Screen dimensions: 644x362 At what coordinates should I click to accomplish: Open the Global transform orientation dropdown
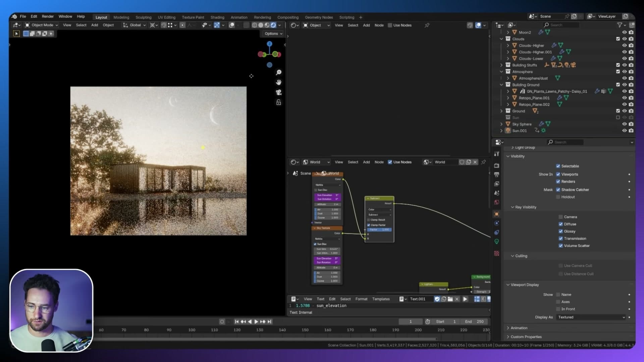[x=135, y=25]
